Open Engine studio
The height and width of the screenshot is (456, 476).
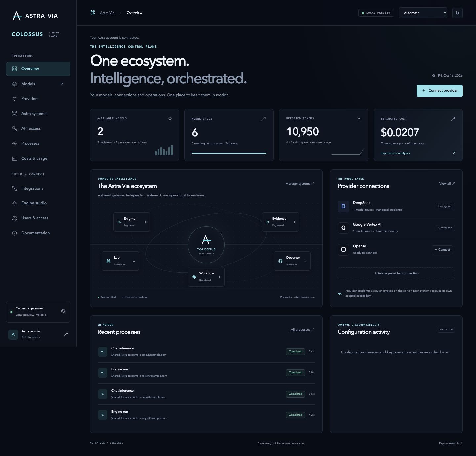point(38,203)
